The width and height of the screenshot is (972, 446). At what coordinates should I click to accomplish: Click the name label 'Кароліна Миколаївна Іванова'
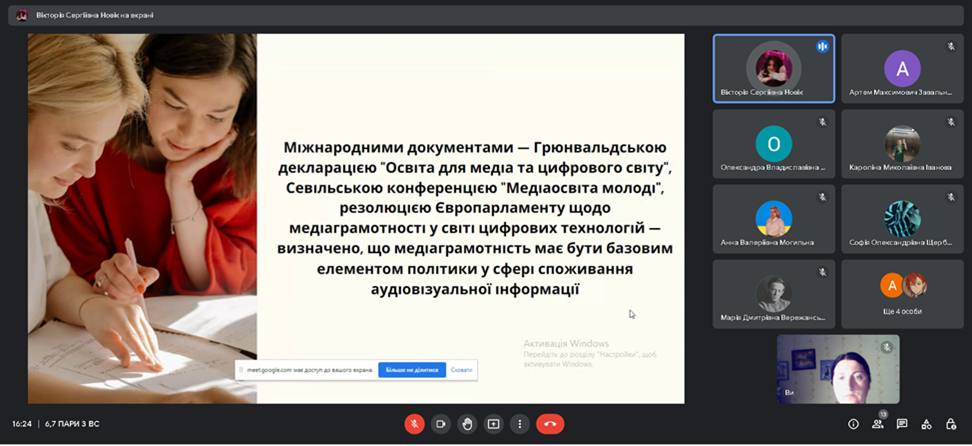point(900,167)
